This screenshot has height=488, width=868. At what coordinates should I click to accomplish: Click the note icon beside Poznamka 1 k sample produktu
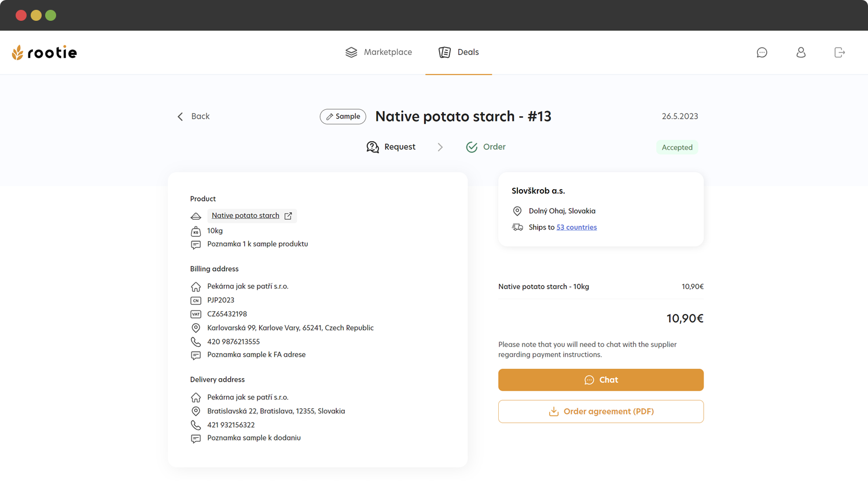[x=196, y=245]
